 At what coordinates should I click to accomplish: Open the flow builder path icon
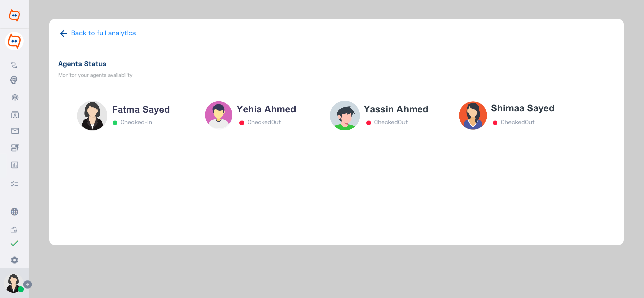[x=14, y=65]
